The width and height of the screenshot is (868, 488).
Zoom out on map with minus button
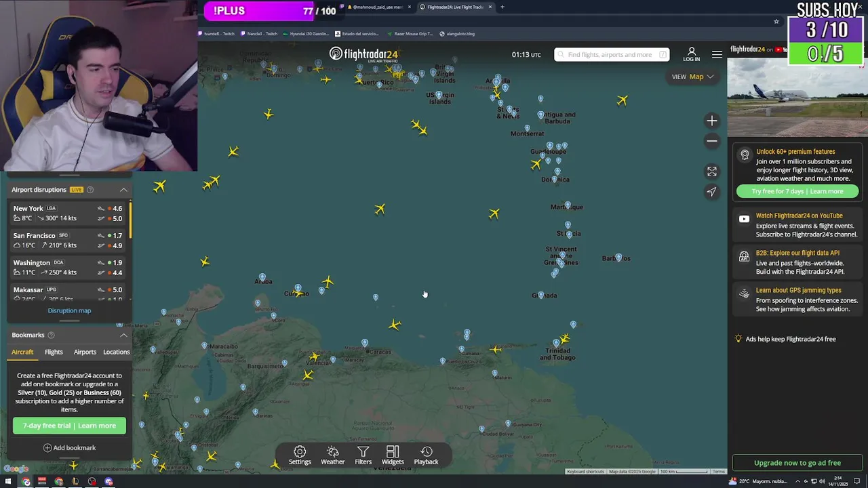pos(711,141)
